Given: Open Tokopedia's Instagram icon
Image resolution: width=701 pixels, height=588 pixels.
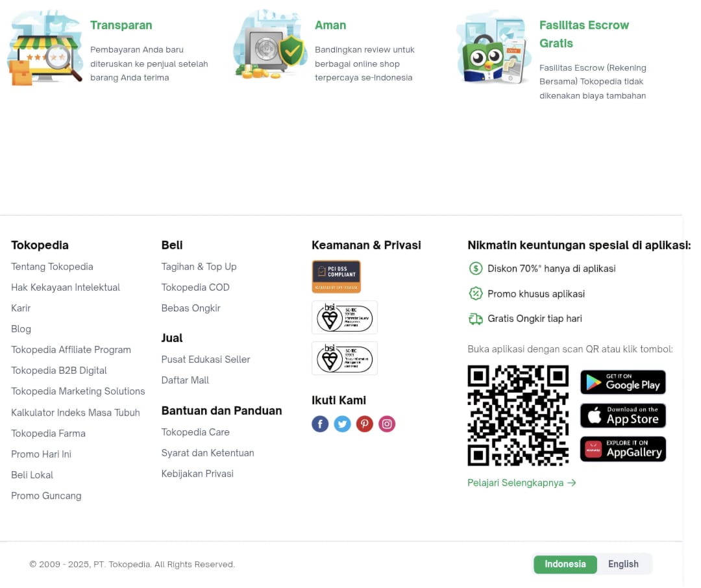Looking at the screenshot, I should click(387, 423).
